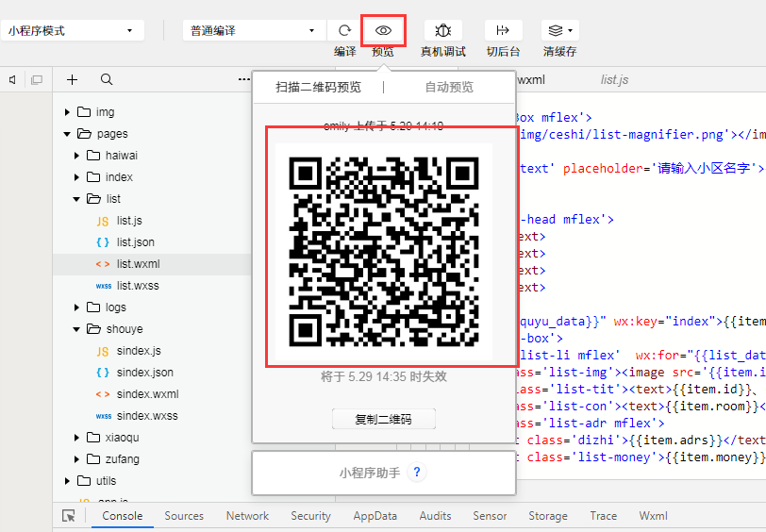The height and width of the screenshot is (532, 766).
Task: Click the 复制二维码 button
Action: [384, 419]
